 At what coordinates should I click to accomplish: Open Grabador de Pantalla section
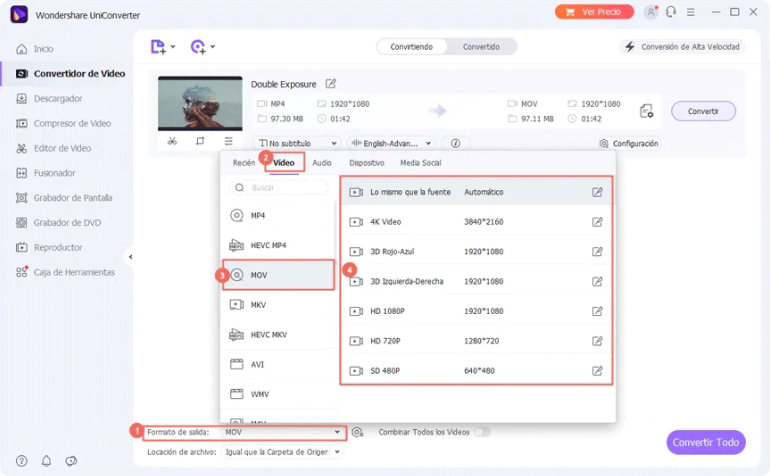(x=64, y=197)
